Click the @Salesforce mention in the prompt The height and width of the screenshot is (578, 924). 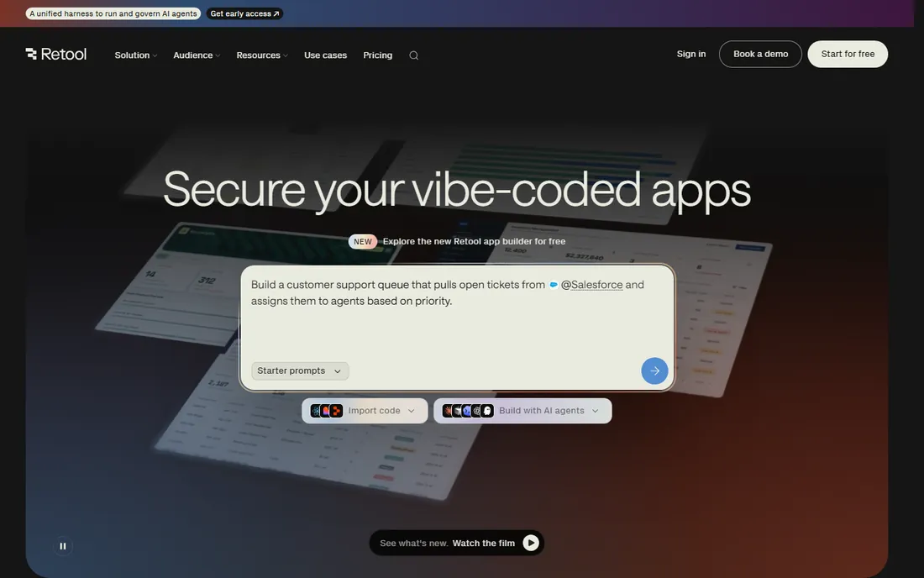click(591, 285)
